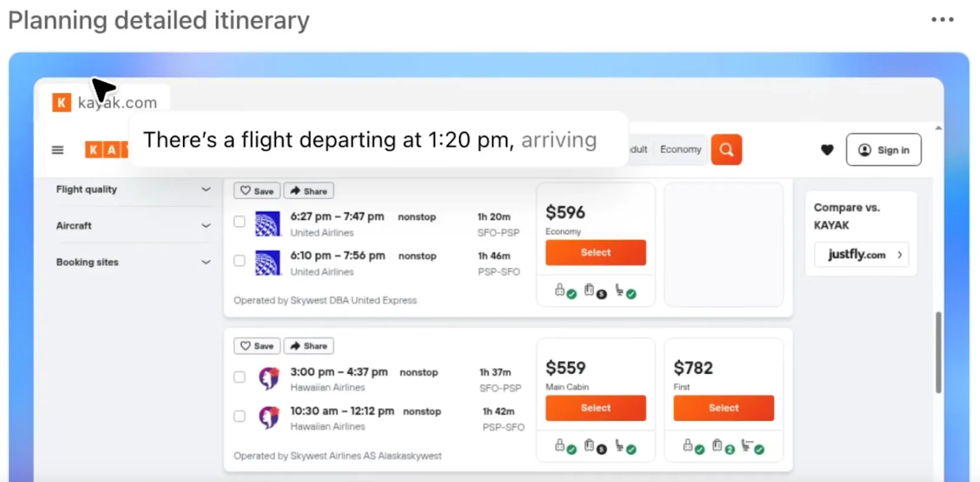This screenshot has width=980, height=482.
Task: Click the orange search magnifier button
Action: (726, 149)
